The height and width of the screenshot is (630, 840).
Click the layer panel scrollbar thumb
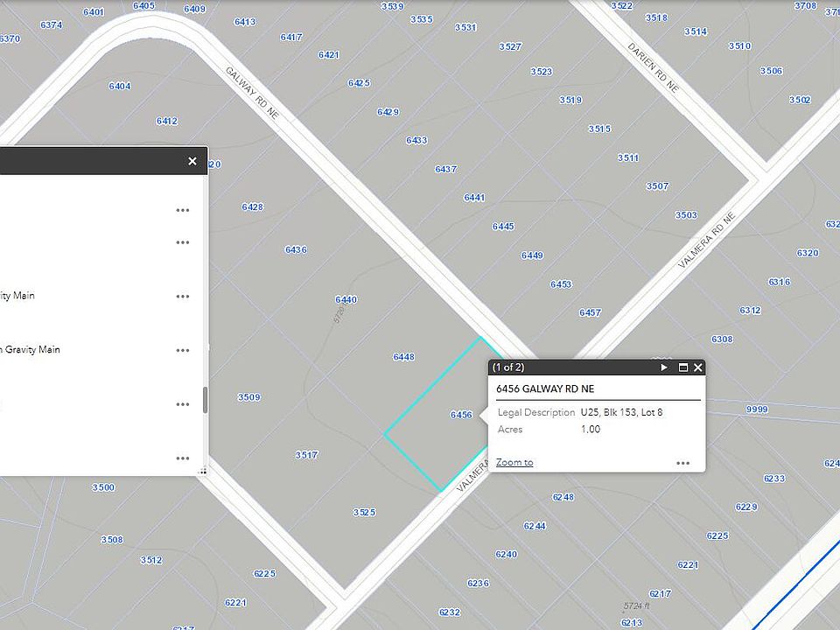click(x=205, y=400)
